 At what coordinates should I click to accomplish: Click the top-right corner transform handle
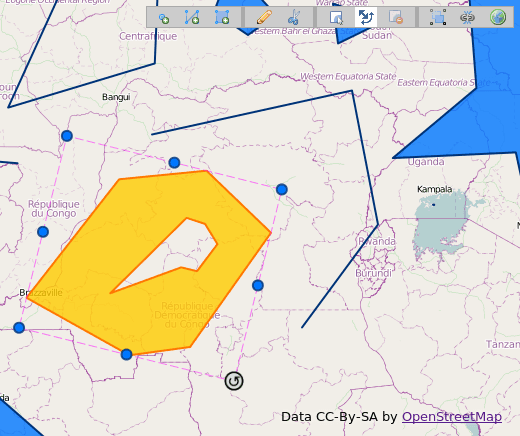[x=282, y=189]
